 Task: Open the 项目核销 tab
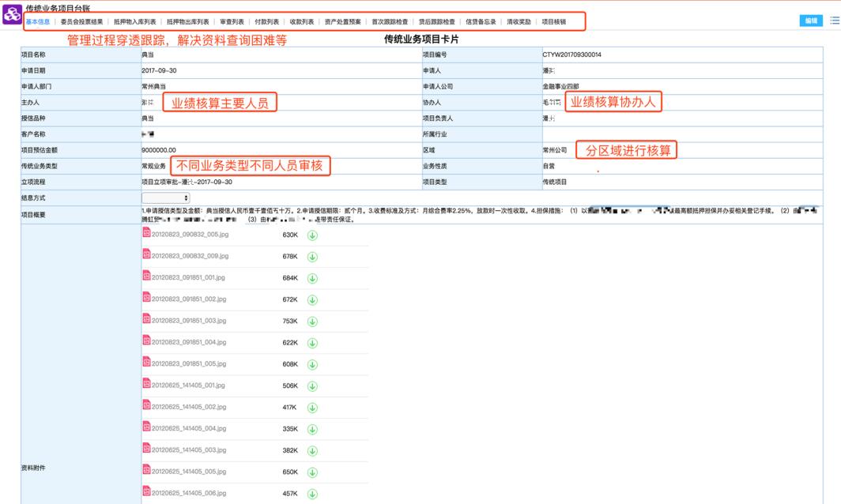pyautogui.click(x=553, y=22)
